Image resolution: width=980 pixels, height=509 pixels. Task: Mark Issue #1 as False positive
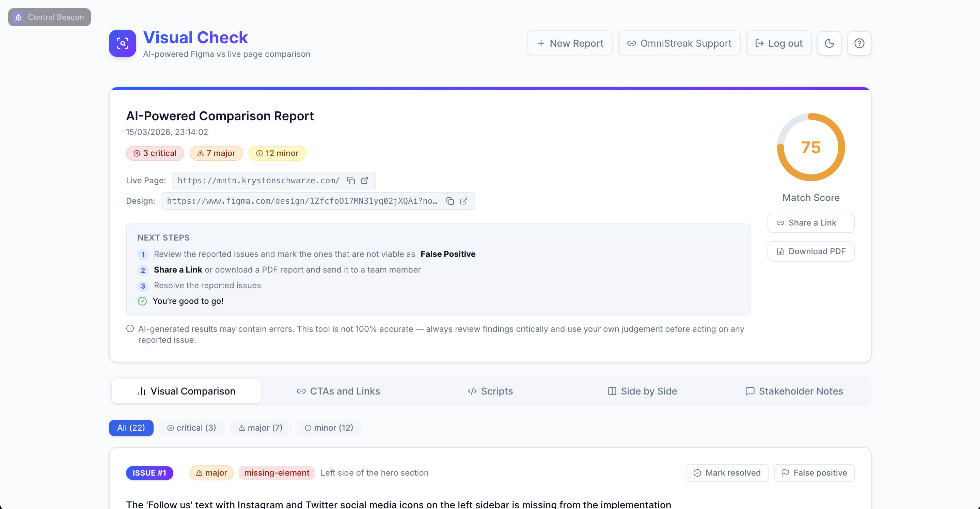[814, 473]
